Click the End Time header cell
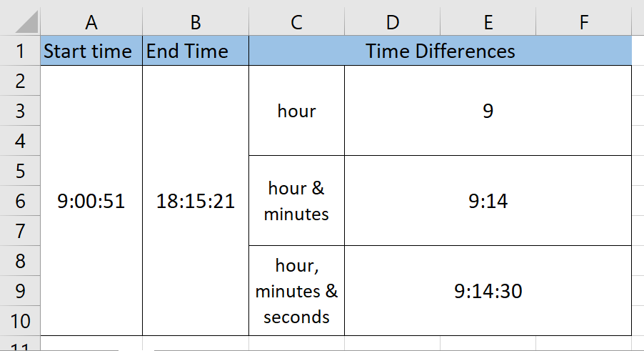 click(x=187, y=51)
